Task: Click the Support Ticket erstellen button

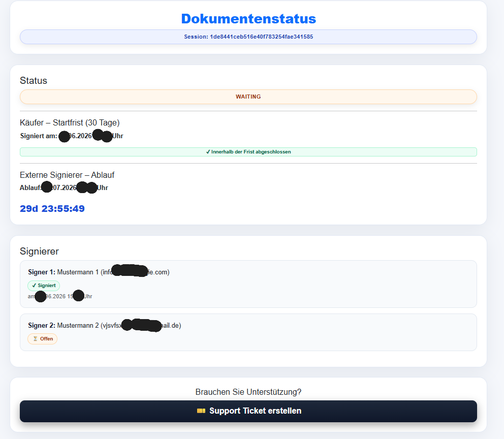Action: click(248, 411)
